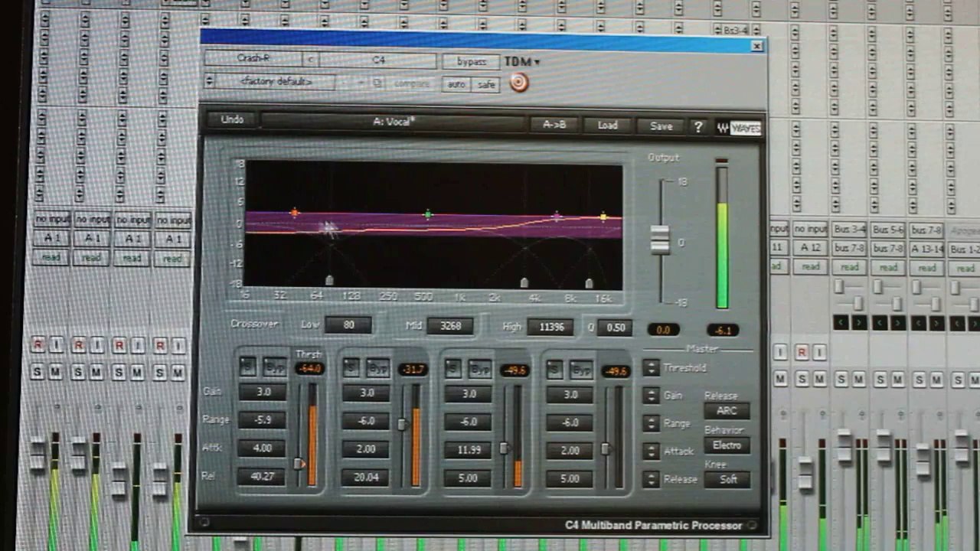Click the Master Range stepper arrows

(651, 423)
